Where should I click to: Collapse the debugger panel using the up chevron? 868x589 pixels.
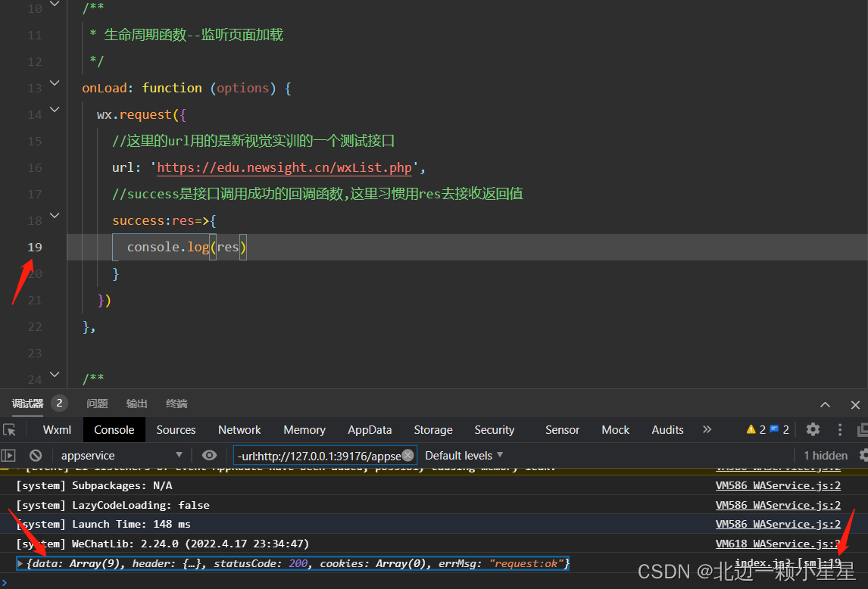[x=825, y=405]
